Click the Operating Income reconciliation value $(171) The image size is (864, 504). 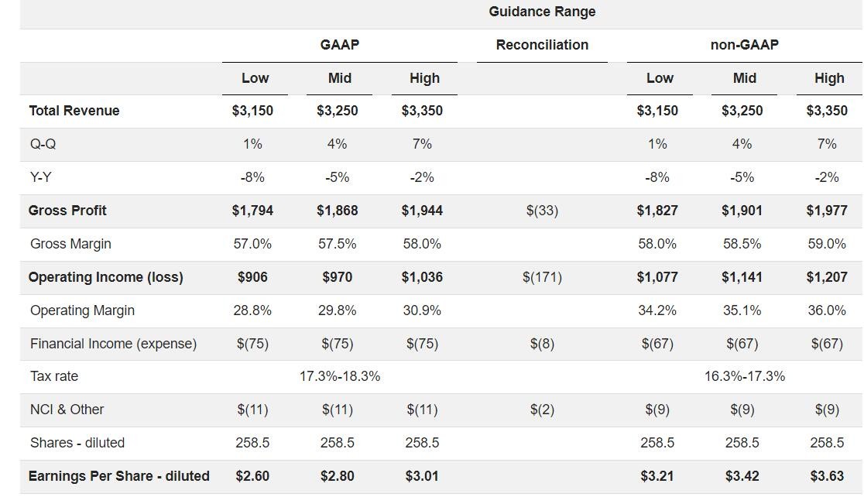point(542,277)
